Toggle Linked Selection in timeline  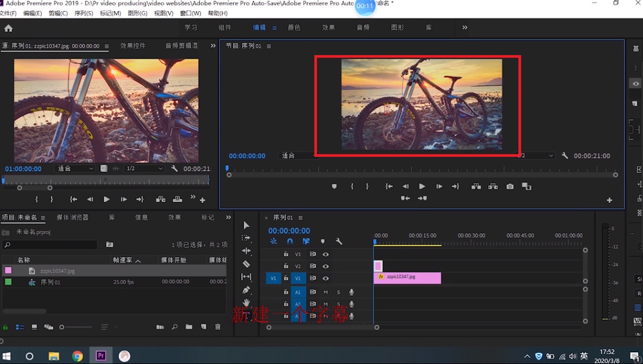click(306, 241)
